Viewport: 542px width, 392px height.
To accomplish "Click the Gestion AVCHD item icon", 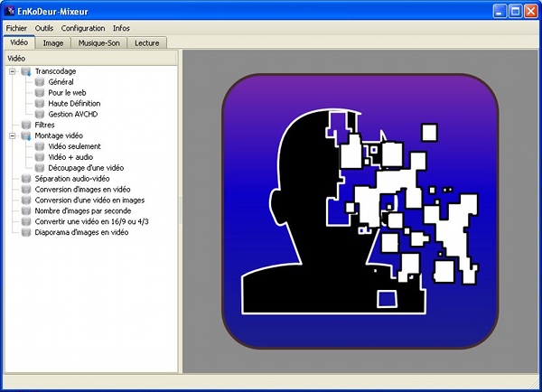I will tap(40, 115).
